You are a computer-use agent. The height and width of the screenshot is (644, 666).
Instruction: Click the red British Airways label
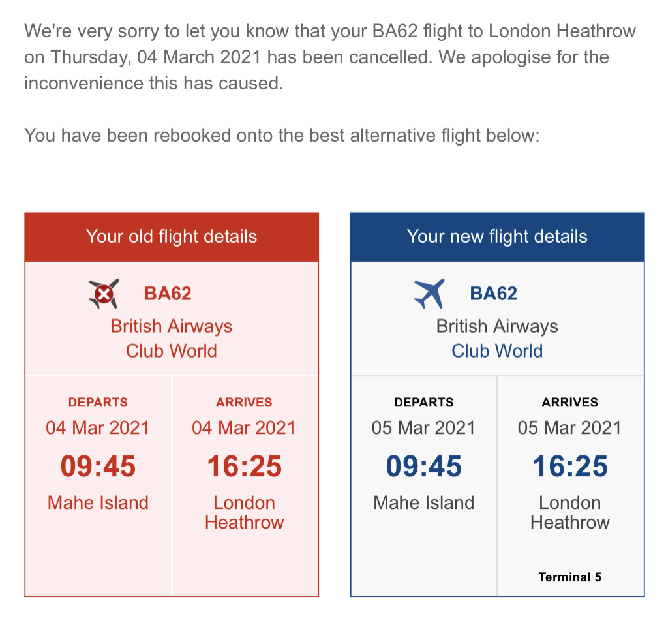[x=171, y=326]
